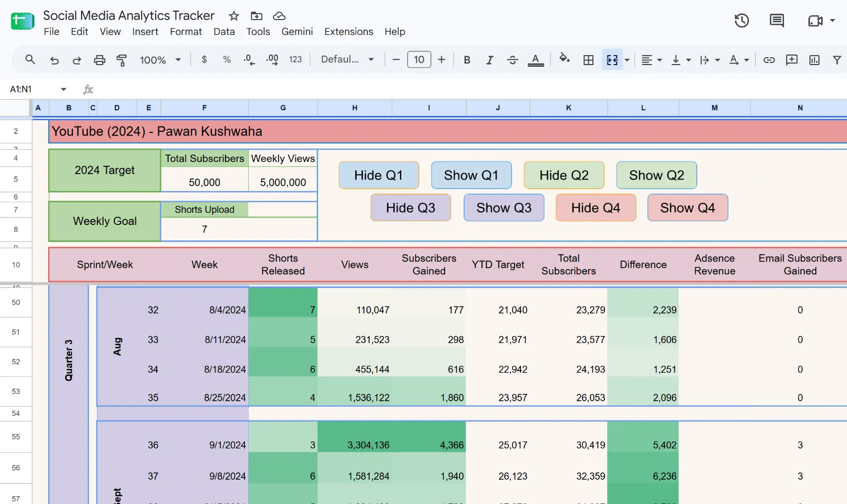The width and height of the screenshot is (847, 504).
Task: Toggle strikethrough formatting
Action: 512,60
